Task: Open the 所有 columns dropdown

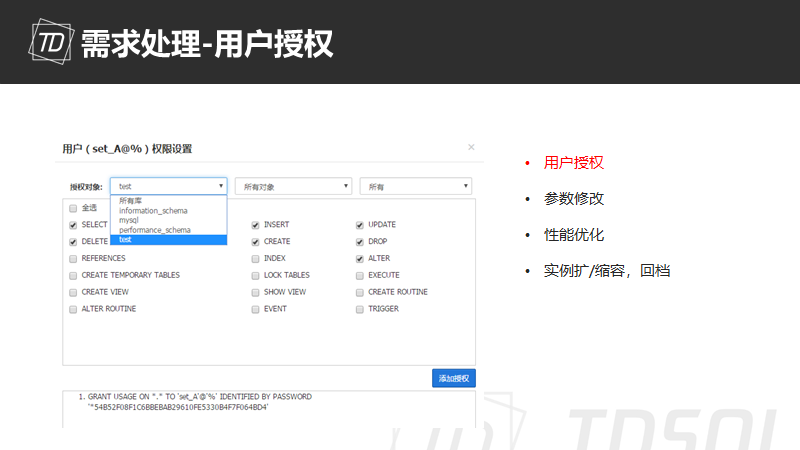Action: pyautogui.click(x=415, y=186)
